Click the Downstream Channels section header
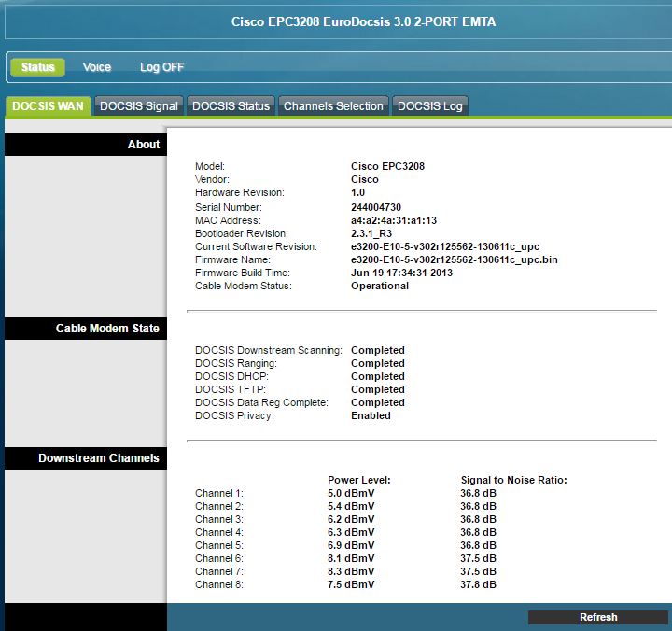Screen dimensions: 672x631 [98, 458]
